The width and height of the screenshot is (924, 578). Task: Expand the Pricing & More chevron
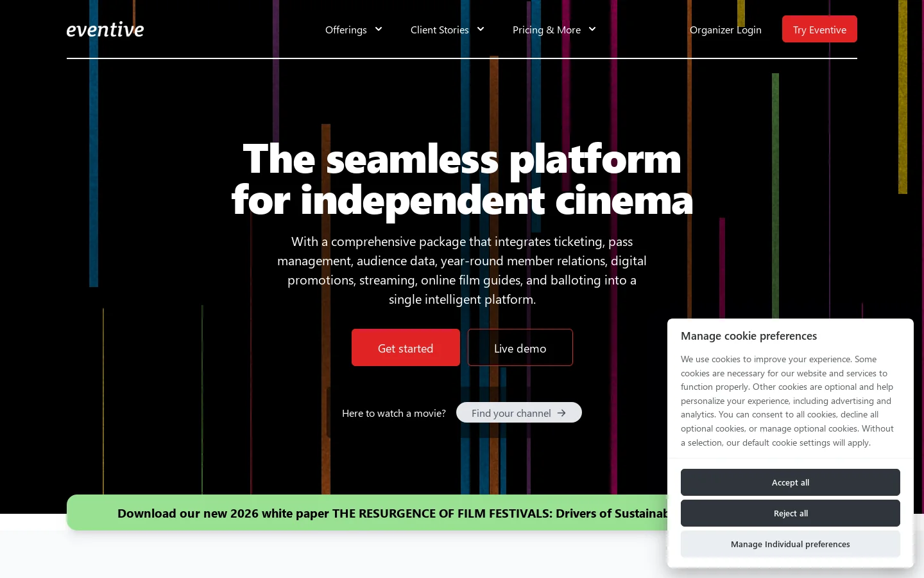coord(592,29)
